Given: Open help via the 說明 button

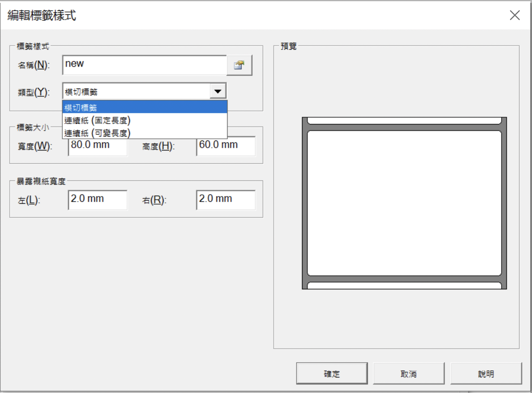Looking at the screenshot, I should (x=486, y=373).
